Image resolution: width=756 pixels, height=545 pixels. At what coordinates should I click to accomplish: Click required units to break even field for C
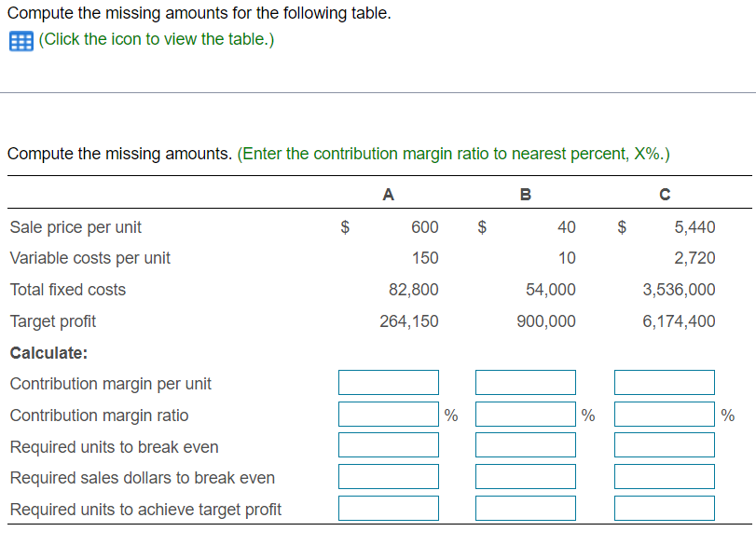tap(664, 444)
